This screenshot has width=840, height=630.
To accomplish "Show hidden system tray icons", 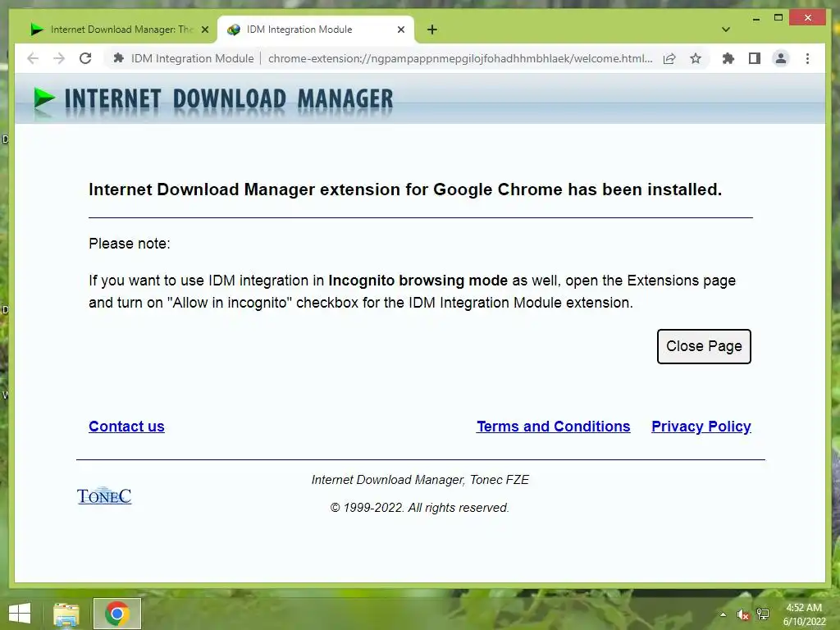I will point(723,614).
